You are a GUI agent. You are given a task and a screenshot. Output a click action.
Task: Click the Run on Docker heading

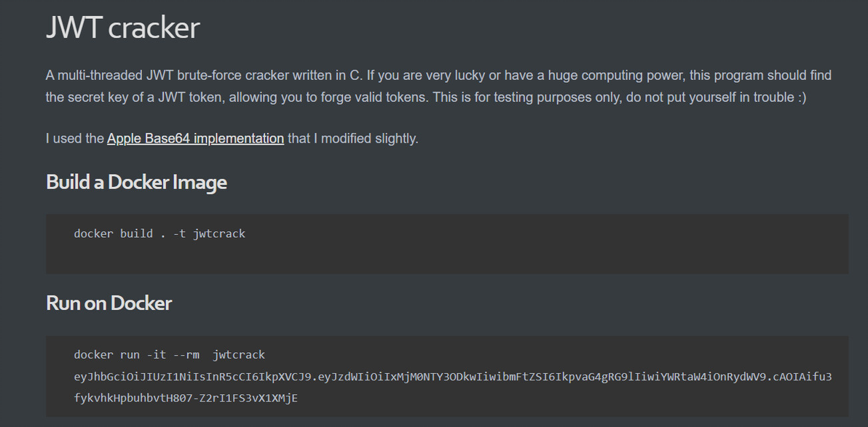pyautogui.click(x=108, y=303)
